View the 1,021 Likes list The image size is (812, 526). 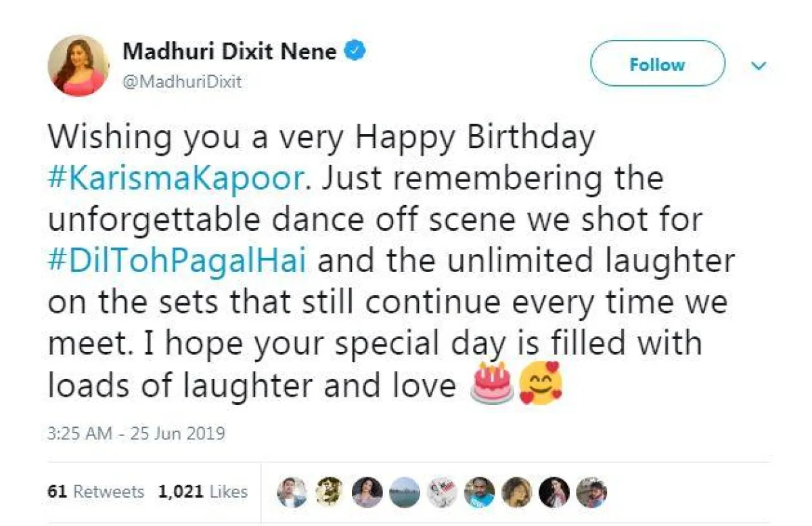point(203,491)
